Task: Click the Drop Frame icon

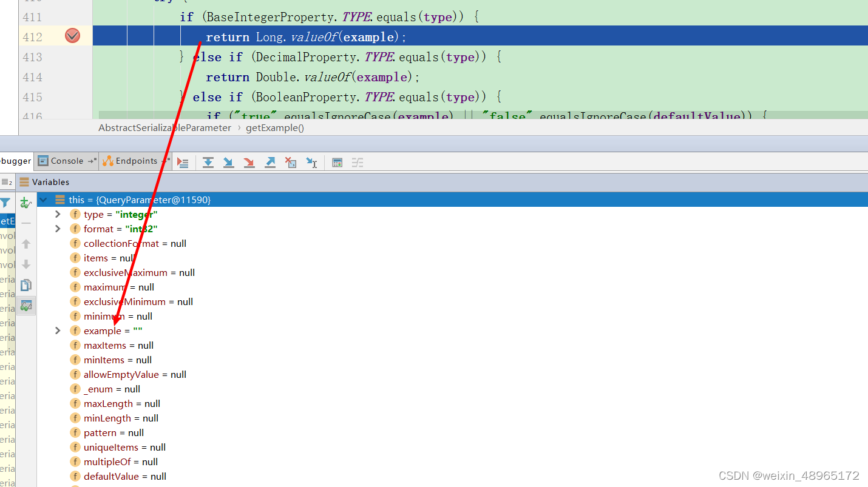Action: click(291, 162)
